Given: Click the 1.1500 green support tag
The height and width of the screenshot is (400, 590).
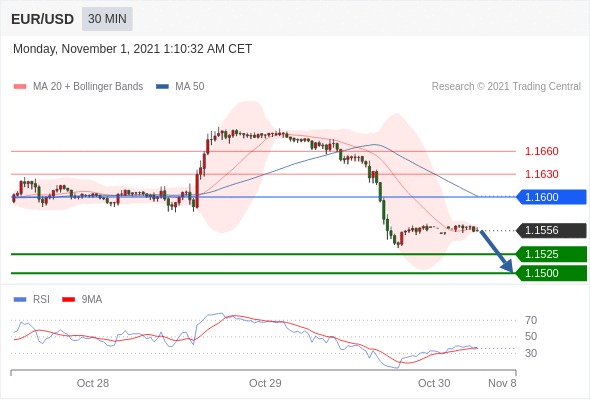Looking at the screenshot, I should click(552, 273).
